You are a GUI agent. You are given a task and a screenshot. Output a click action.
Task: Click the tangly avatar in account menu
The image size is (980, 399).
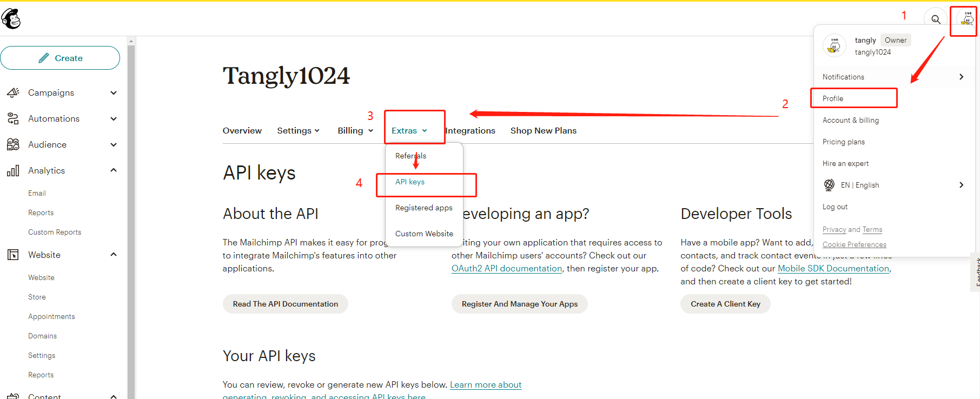[835, 46]
